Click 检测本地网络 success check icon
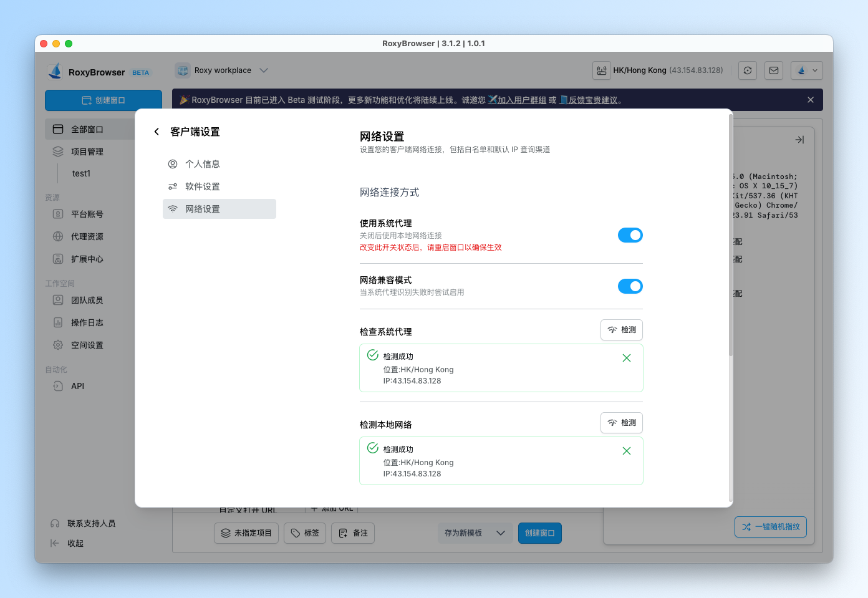 pos(373,448)
